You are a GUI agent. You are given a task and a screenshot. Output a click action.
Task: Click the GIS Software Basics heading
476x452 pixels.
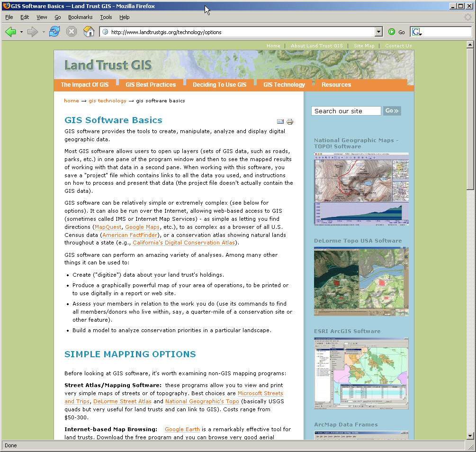tap(113, 120)
